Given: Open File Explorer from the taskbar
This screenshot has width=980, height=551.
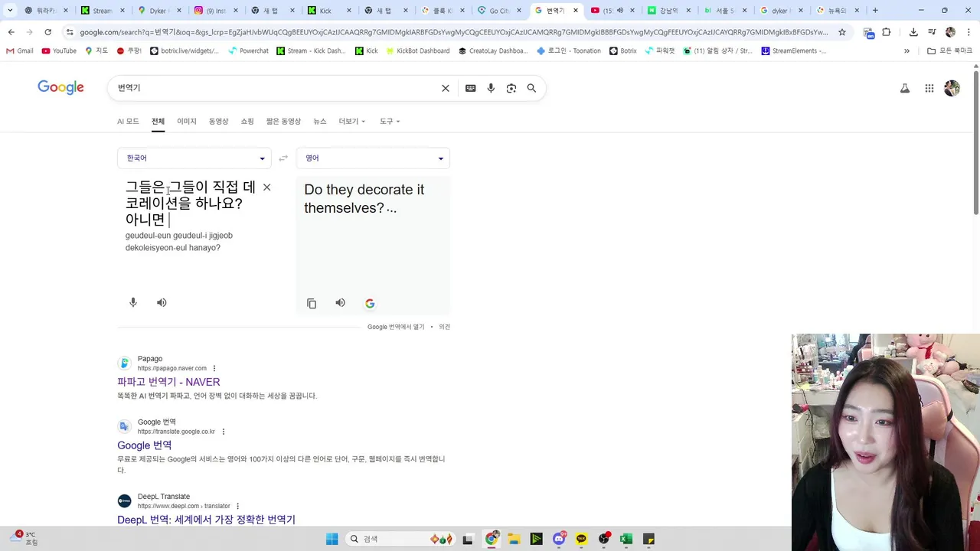Looking at the screenshot, I should 514,539.
